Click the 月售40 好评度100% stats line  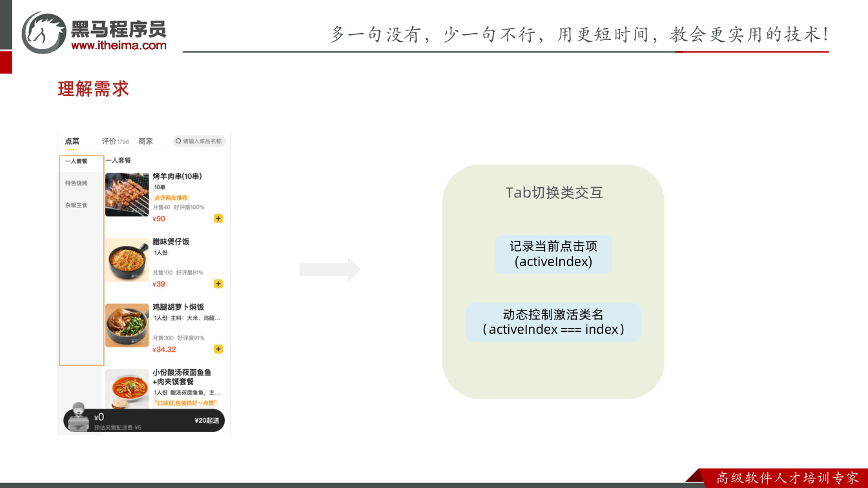[178, 207]
